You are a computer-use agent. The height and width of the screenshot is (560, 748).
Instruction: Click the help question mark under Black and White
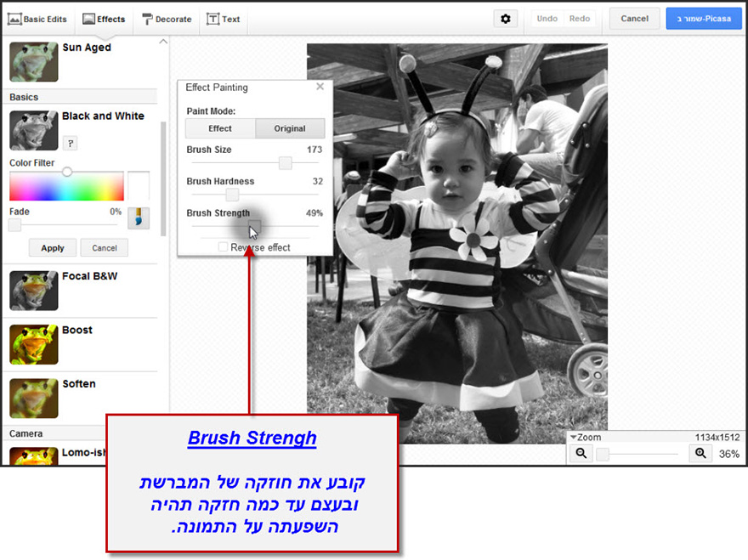click(69, 144)
